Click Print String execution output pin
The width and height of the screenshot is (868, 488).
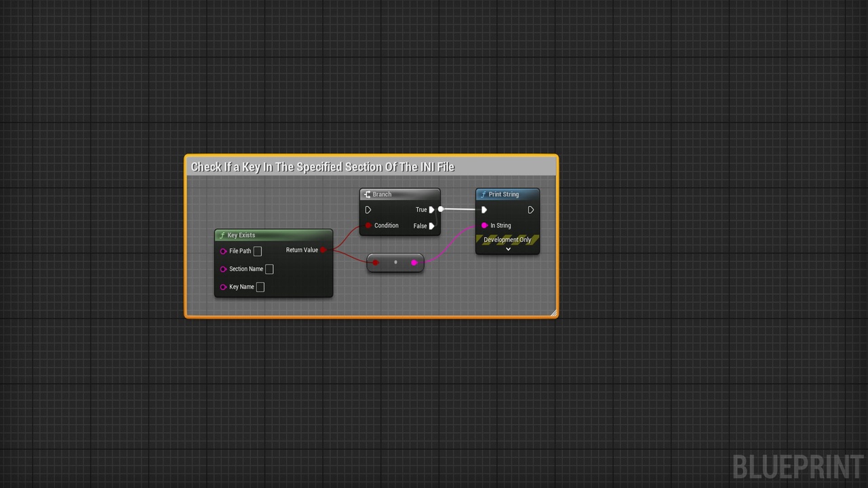[531, 210]
